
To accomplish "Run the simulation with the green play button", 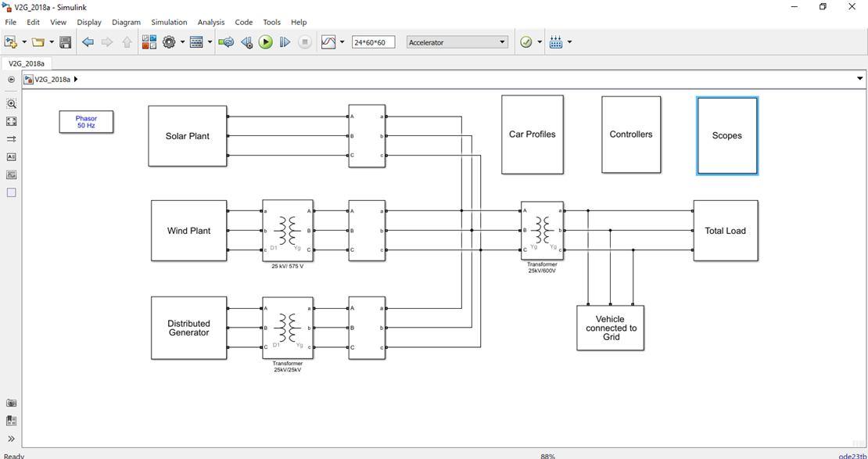I will click(266, 42).
